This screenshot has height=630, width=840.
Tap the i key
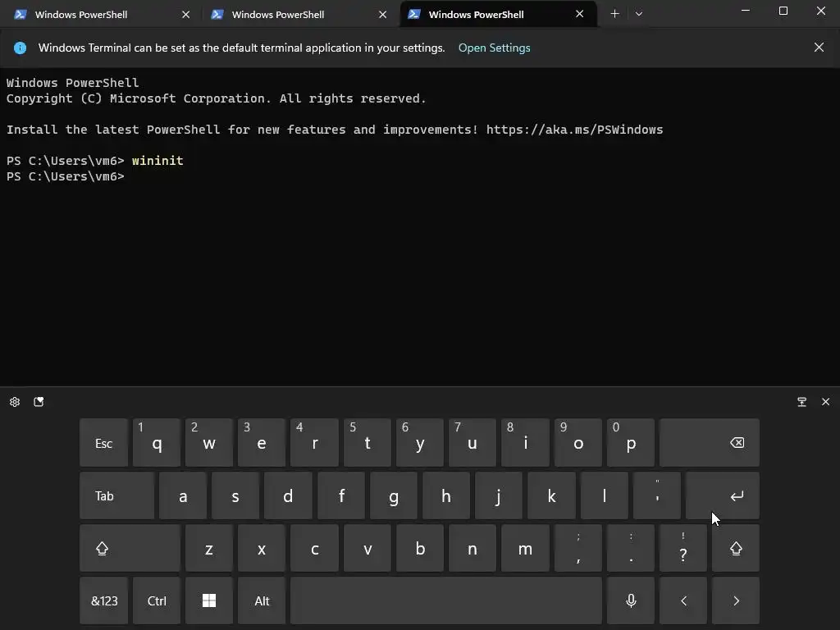(525, 442)
